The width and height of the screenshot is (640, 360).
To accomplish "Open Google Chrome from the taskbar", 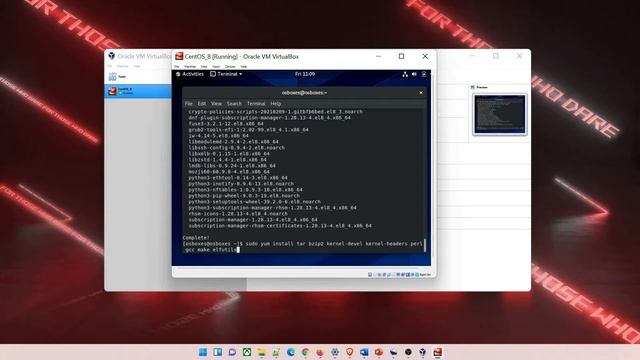I will tap(305, 352).
